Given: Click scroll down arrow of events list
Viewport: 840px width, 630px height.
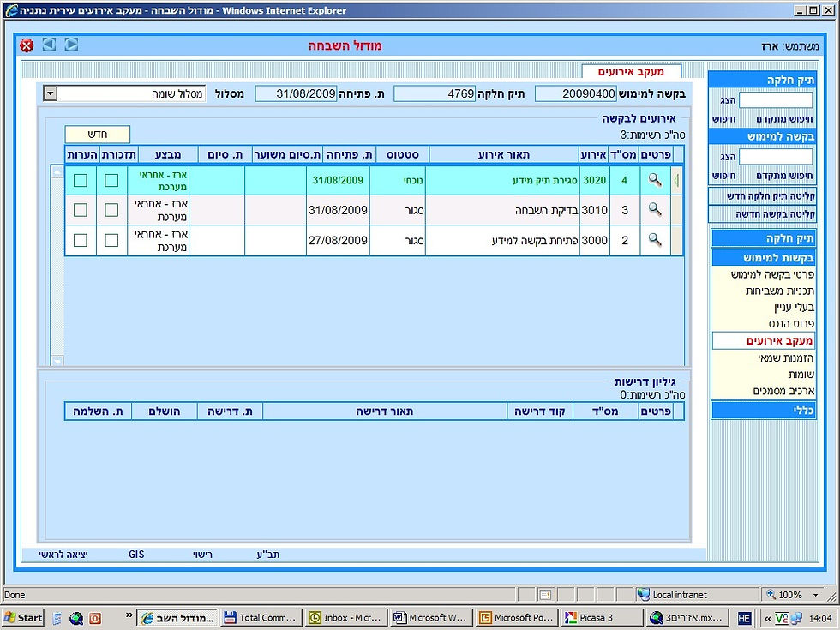Looking at the screenshot, I should point(57,361).
